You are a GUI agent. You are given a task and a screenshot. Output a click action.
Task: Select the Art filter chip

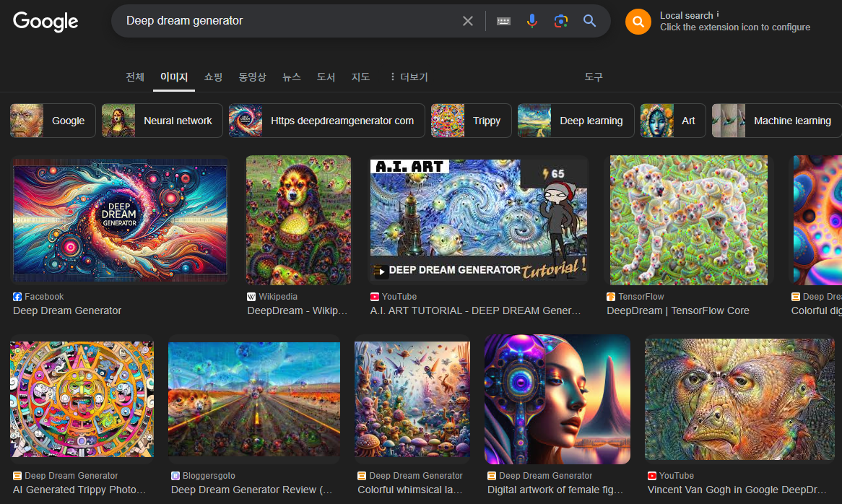coord(673,121)
